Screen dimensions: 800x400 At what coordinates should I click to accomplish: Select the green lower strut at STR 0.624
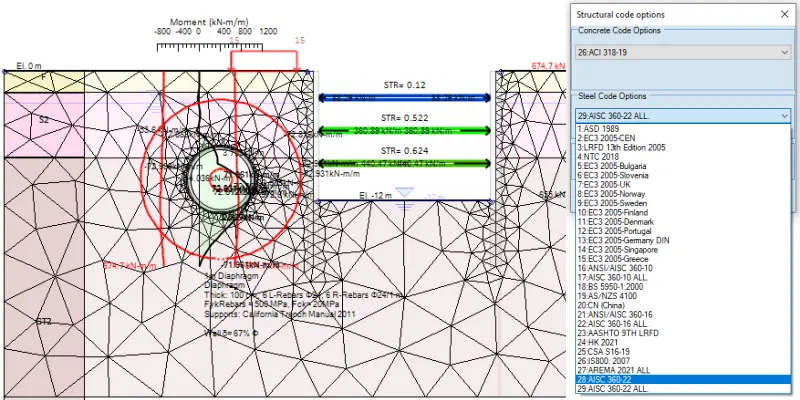click(x=405, y=164)
